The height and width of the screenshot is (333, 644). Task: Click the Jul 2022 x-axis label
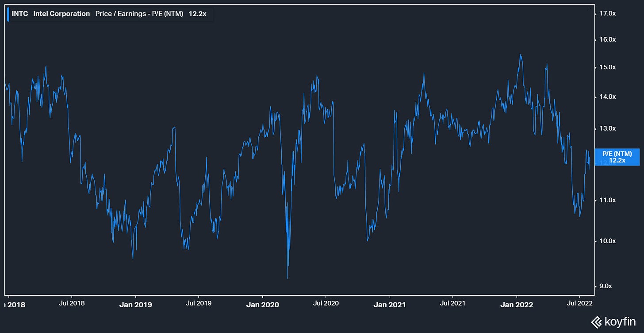[579, 303]
